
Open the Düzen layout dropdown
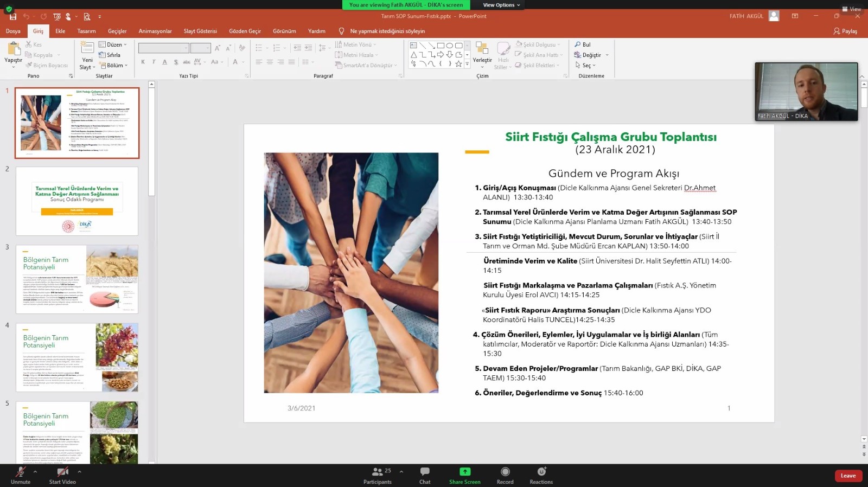point(113,44)
